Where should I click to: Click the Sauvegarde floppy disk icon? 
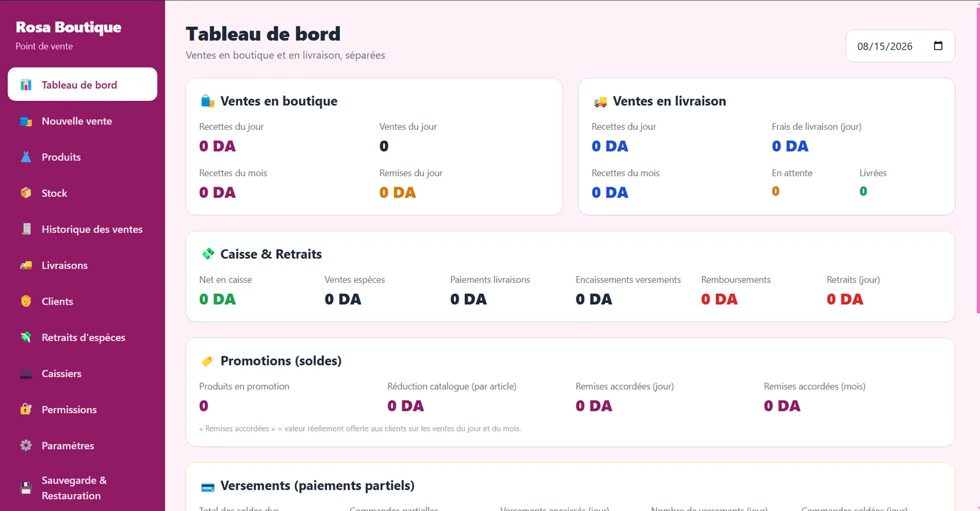tap(26, 488)
